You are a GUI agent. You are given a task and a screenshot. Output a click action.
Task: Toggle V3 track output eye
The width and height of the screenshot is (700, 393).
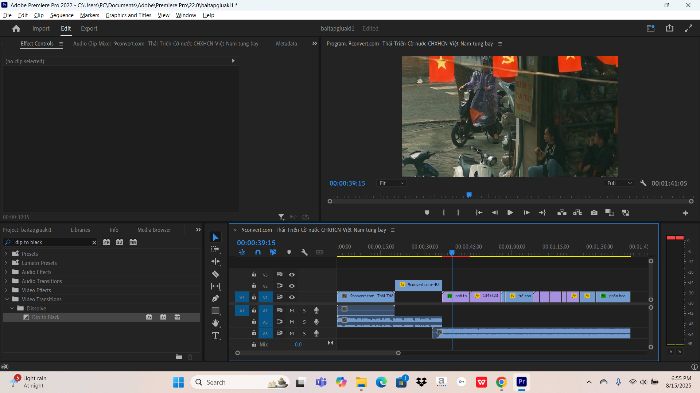(292, 274)
